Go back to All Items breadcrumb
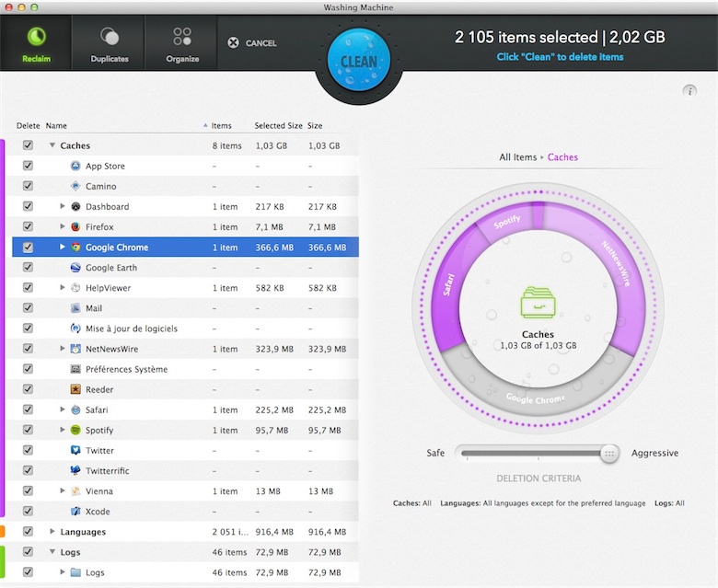Image resolution: width=718 pixels, height=588 pixels. tap(518, 157)
